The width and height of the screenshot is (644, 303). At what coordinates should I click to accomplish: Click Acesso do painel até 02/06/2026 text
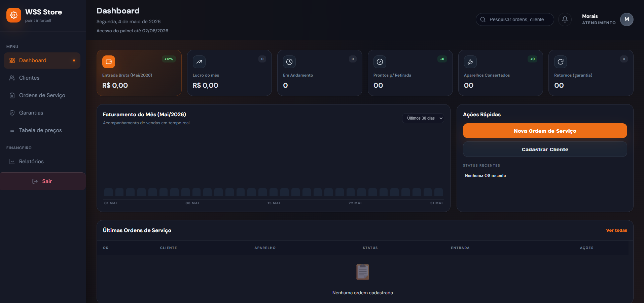(x=132, y=31)
